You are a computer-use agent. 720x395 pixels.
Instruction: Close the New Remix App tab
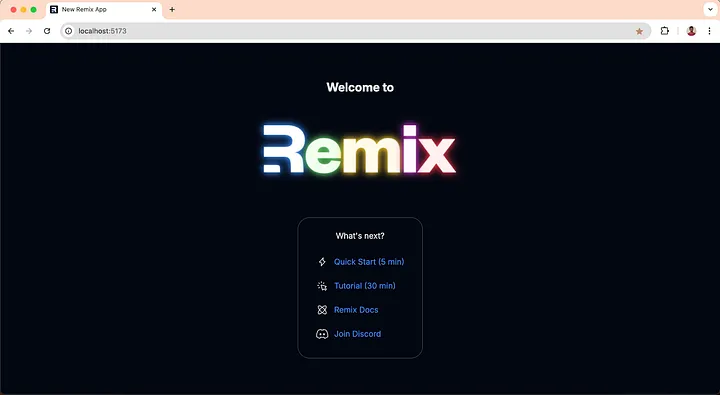(x=154, y=9)
